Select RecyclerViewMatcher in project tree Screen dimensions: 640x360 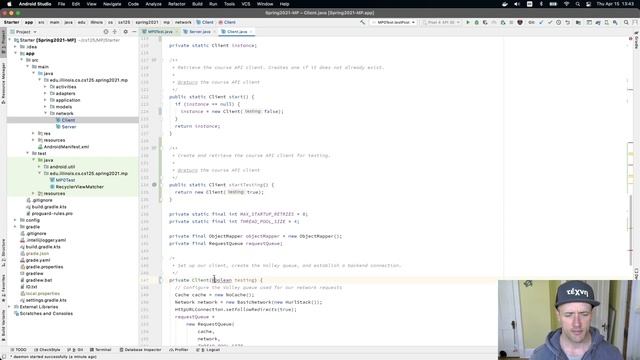click(80, 187)
